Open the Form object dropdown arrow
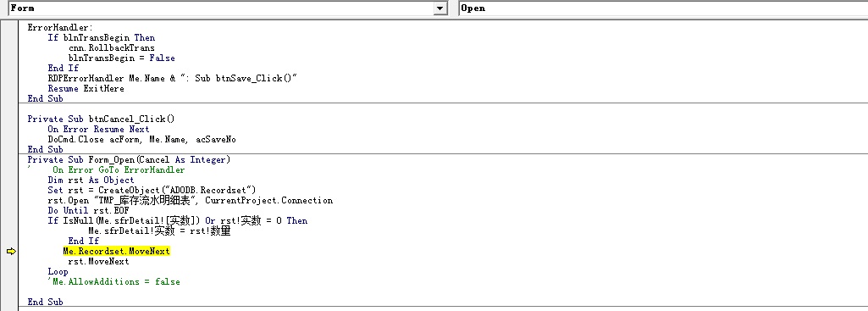Viewport: 868px width, 311px height. click(440, 8)
